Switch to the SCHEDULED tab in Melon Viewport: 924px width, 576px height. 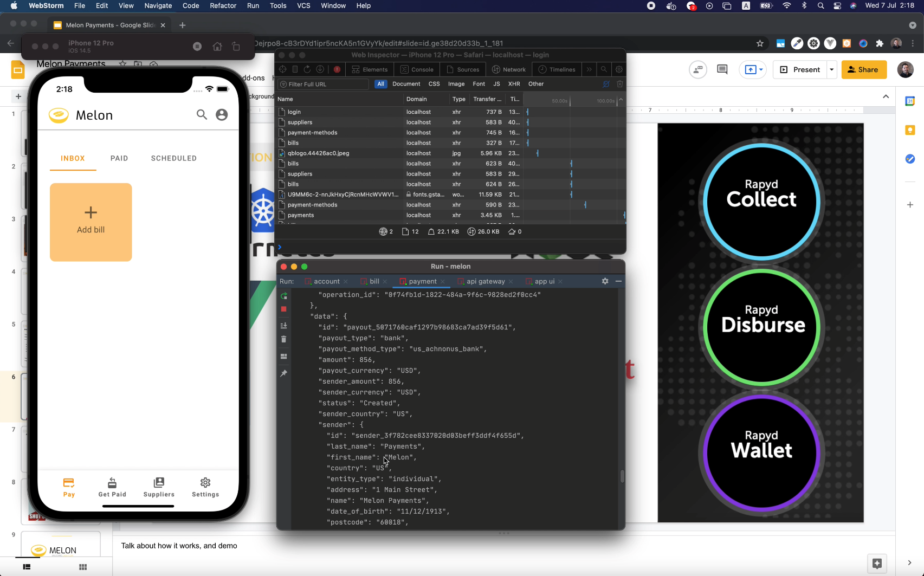[x=174, y=158]
